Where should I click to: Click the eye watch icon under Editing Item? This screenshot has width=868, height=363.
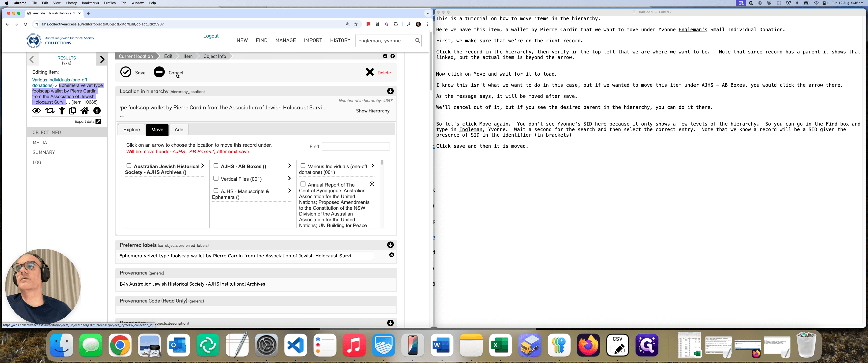click(x=36, y=111)
